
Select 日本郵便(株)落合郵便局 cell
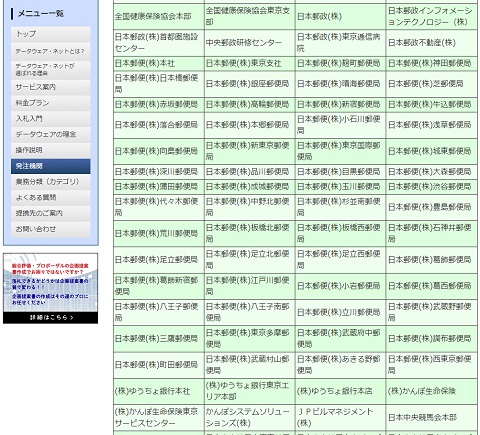[x=159, y=125]
